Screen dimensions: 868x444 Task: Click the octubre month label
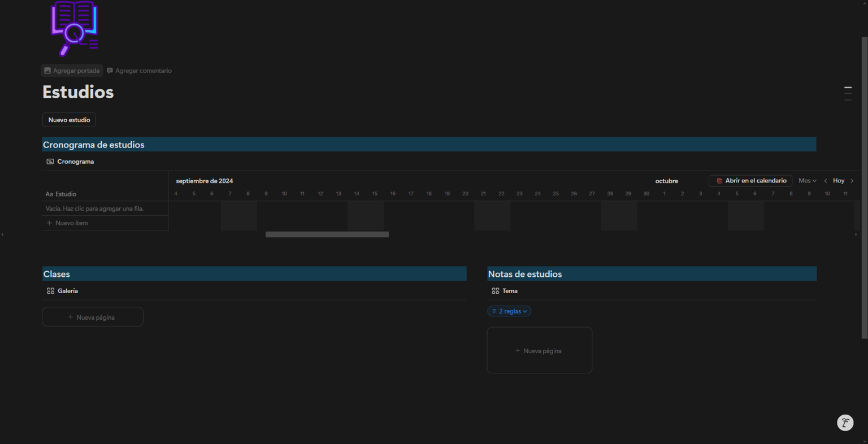click(667, 181)
